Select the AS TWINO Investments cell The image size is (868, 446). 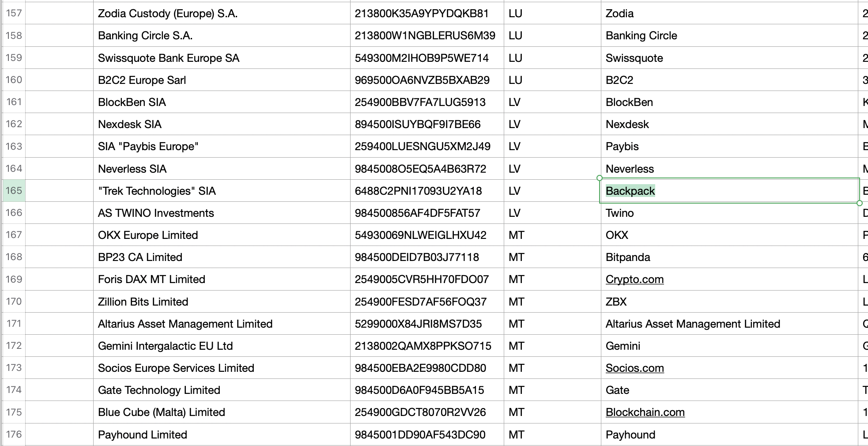222,213
